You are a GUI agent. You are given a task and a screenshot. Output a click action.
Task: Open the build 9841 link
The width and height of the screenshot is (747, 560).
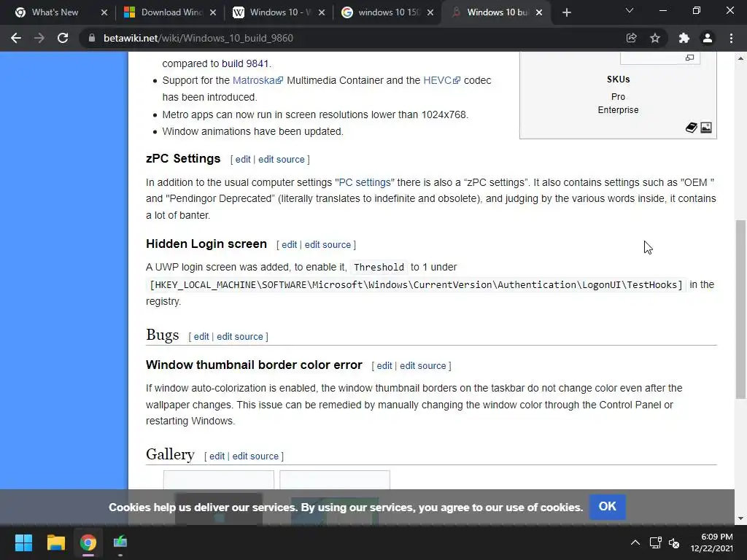pyautogui.click(x=245, y=63)
